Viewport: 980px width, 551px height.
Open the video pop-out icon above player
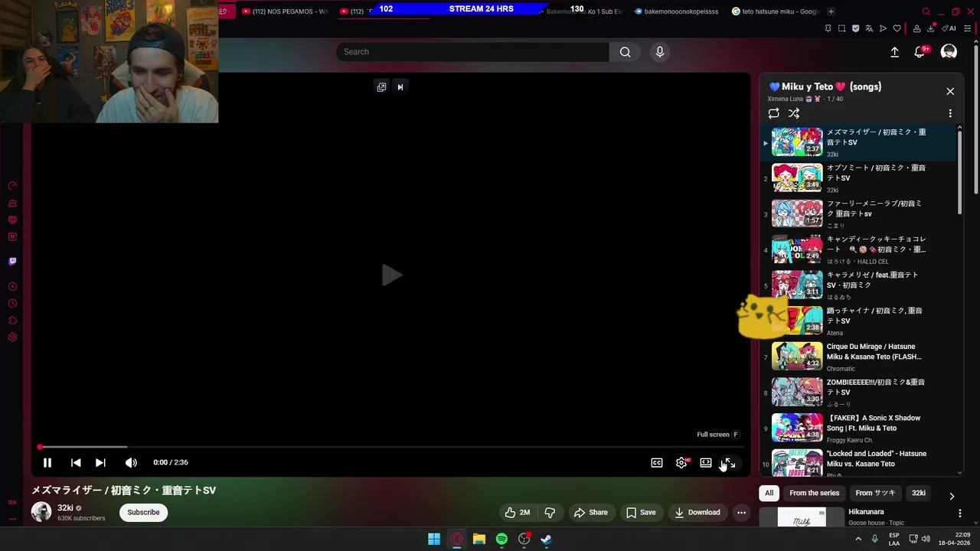(381, 87)
